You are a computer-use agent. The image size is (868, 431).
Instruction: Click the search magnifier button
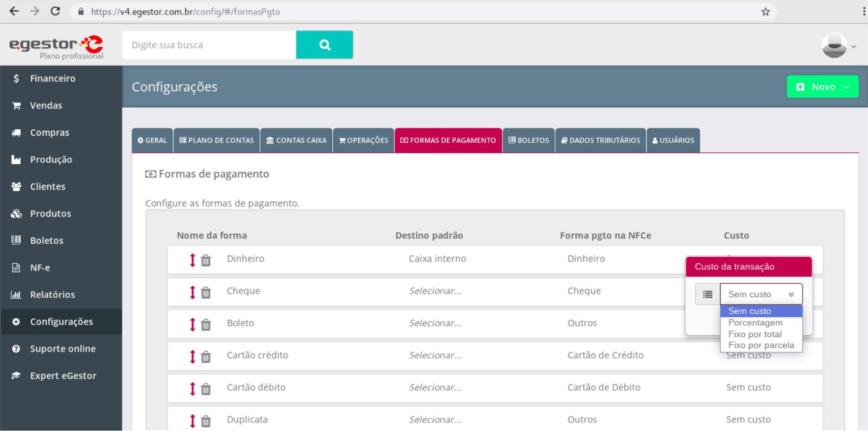[x=325, y=45]
